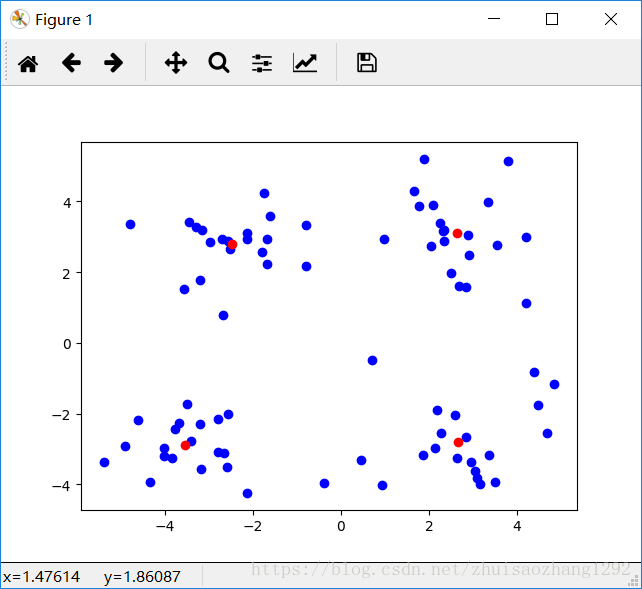The image size is (642, 589).
Task: Reset the plot to the original view
Action: point(28,63)
